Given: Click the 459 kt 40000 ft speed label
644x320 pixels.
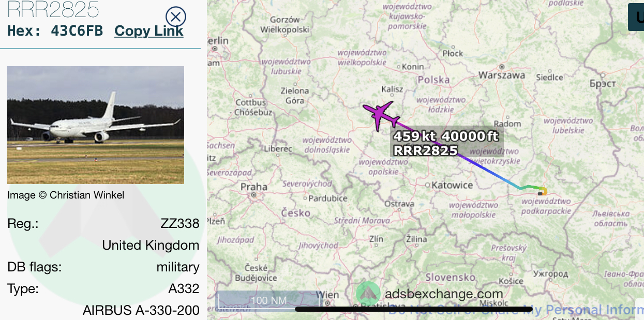Looking at the screenshot, I should pos(446,136).
